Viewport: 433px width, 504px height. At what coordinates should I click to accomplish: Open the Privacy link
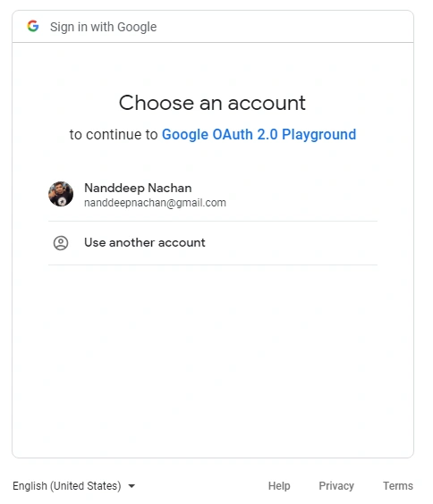click(336, 485)
